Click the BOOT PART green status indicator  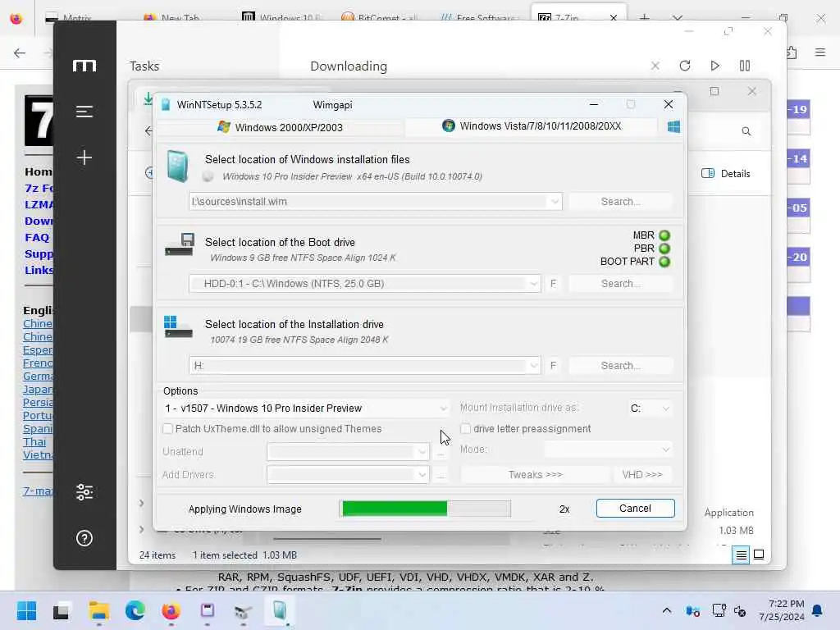pyautogui.click(x=664, y=262)
